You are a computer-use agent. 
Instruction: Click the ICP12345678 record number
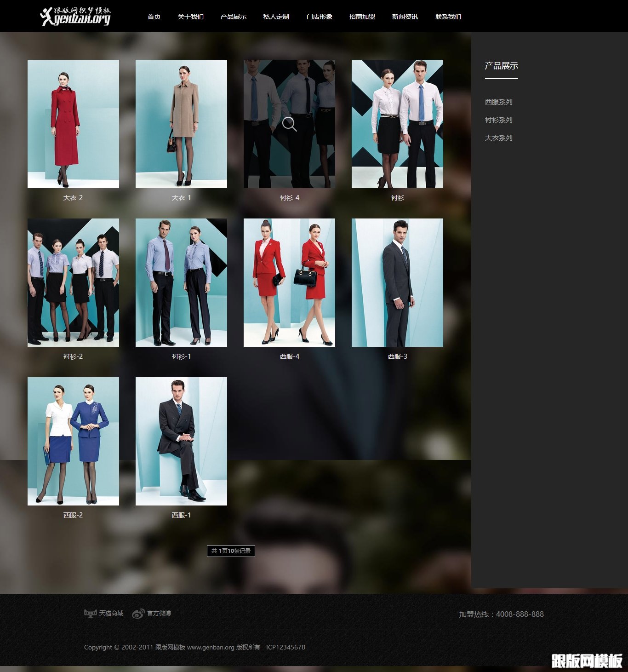285,647
